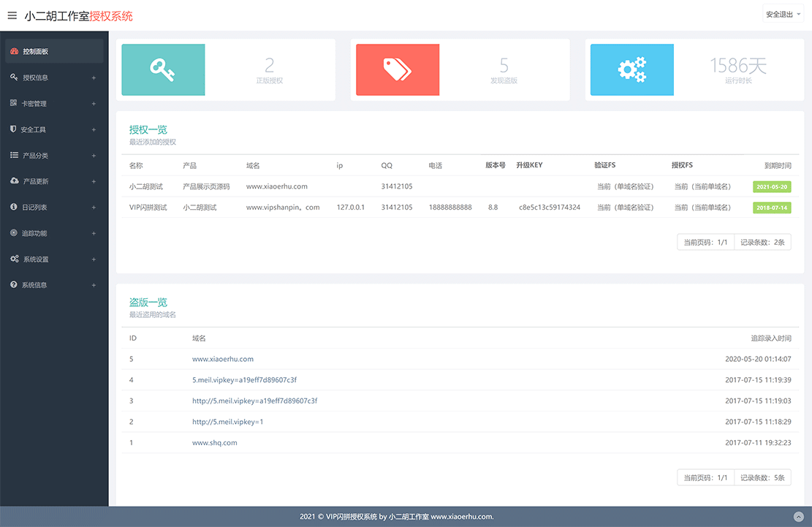This screenshot has width=812, height=527.
Task: Click the dashboard icon beside 控制面板
Action: coord(14,51)
